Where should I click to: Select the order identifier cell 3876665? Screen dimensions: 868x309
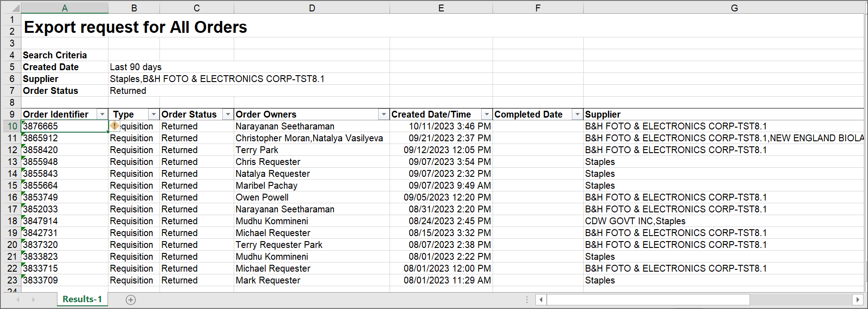pyautogui.click(x=65, y=126)
